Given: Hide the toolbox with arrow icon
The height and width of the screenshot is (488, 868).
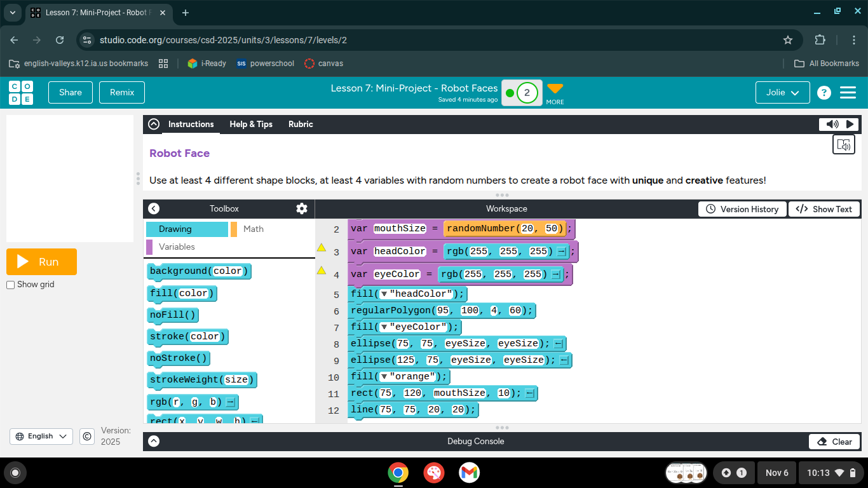Looking at the screenshot, I should coord(154,208).
